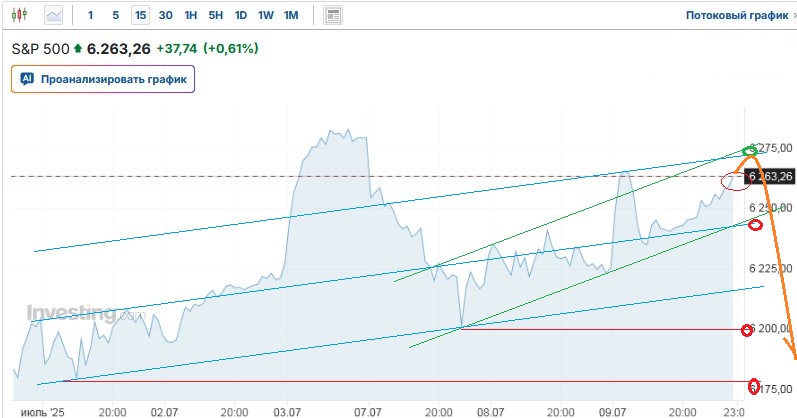The height and width of the screenshot is (418, 797).
Task: Click the 6.263,26 price label on axis
Action: 770,177
